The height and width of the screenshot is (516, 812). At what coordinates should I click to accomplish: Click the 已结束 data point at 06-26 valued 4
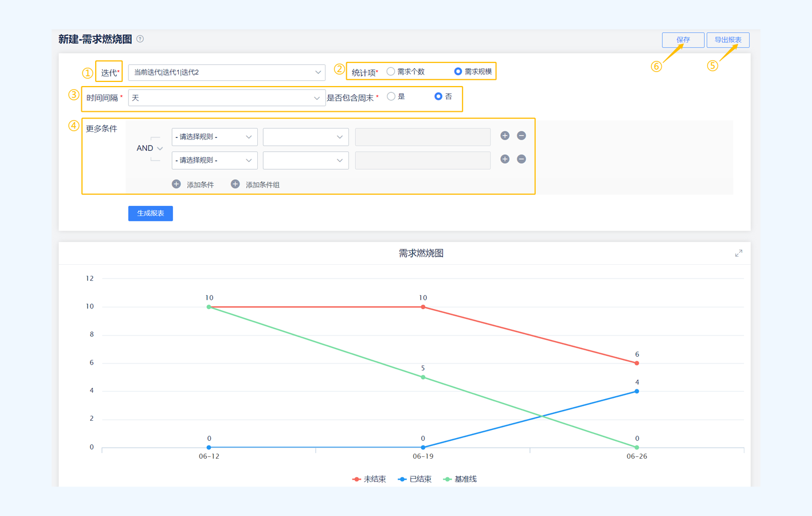click(x=637, y=392)
